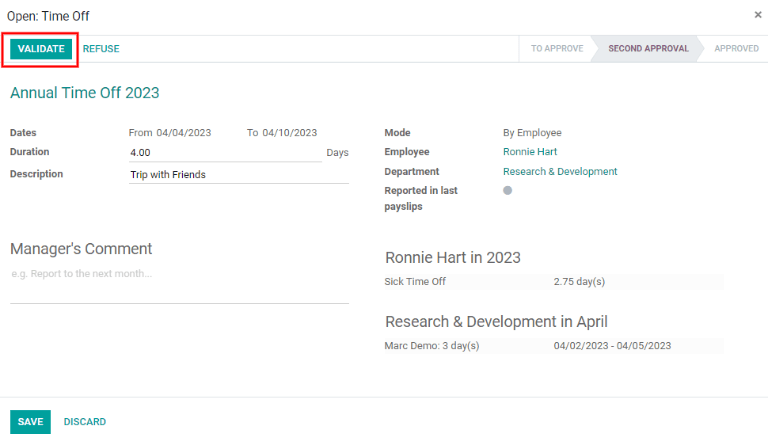768x445 pixels.
Task: Save the time off record
Action: point(30,422)
